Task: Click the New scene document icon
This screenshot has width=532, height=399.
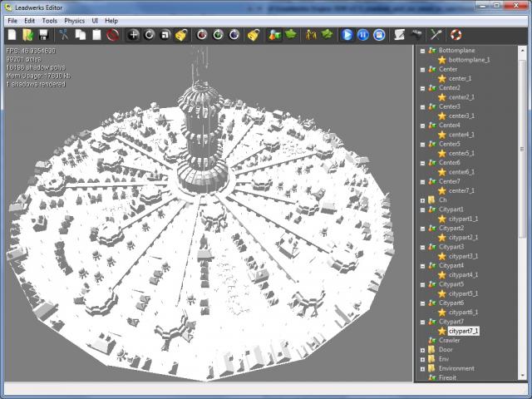Action: point(12,35)
